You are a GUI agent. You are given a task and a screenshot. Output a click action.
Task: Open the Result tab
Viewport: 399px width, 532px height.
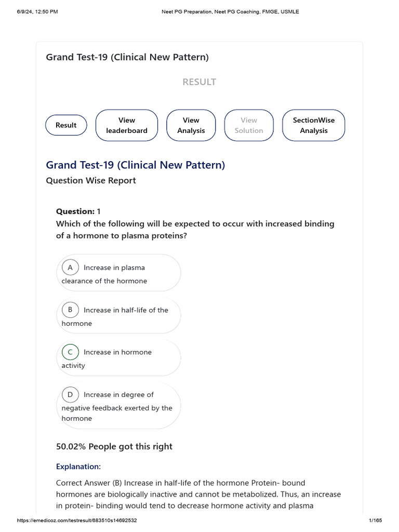point(66,125)
